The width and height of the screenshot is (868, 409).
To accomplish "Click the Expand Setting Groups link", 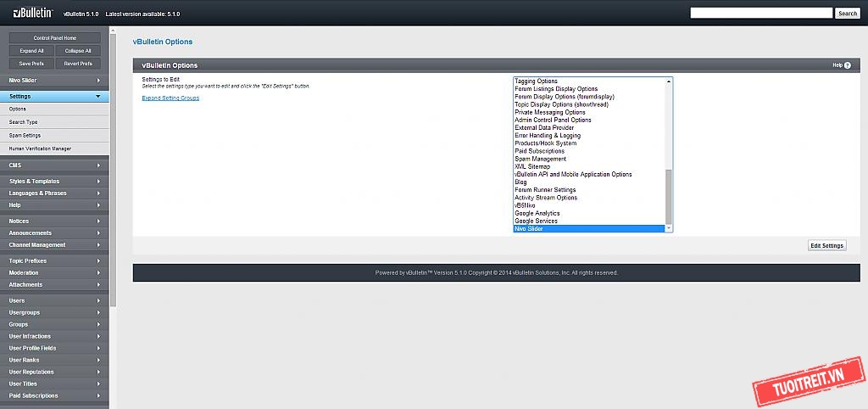I will tap(170, 98).
